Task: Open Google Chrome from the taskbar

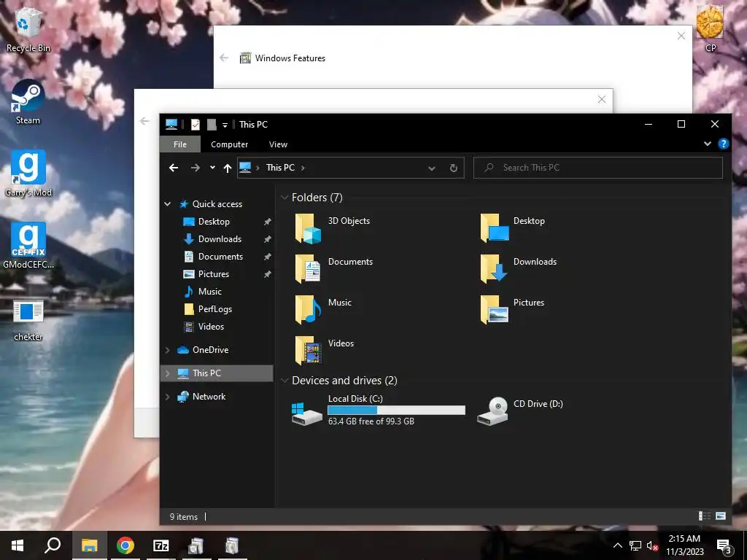Action: 125,545
